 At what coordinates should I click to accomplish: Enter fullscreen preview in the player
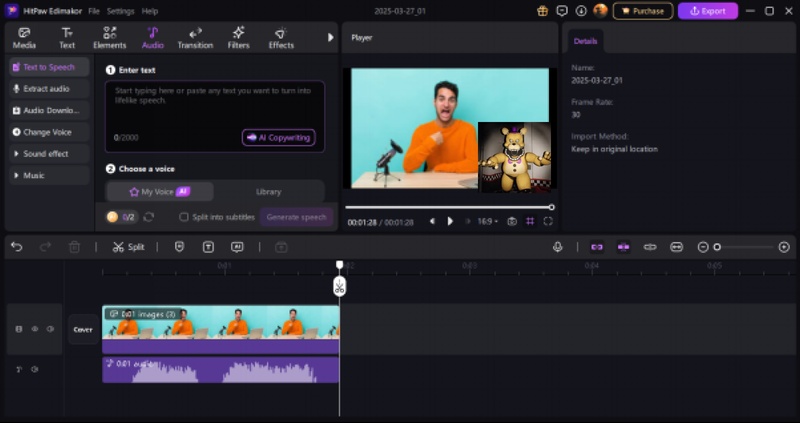point(548,221)
